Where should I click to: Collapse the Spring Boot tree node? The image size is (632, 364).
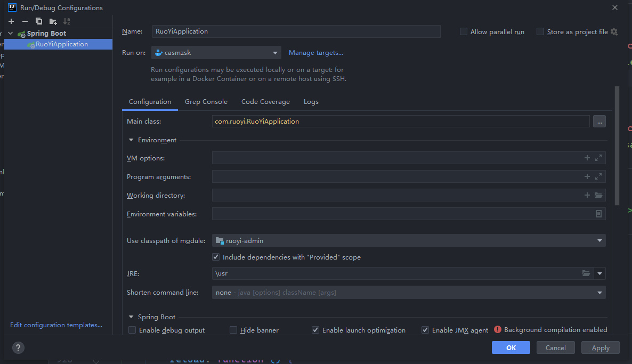click(11, 34)
